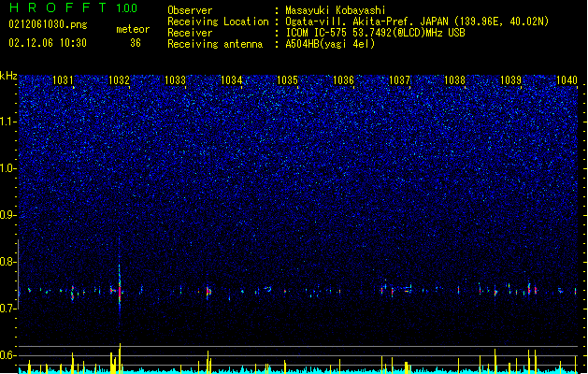Screen dimensions: 588x374
Task: Select the meteor count value 36
Action: coord(136,43)
